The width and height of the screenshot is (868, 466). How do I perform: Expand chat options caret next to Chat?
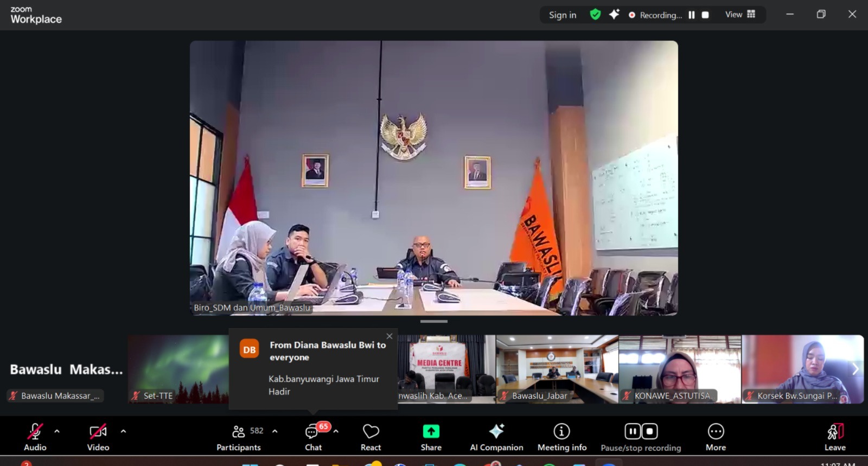pyautogui.click(x=336, y=431)
